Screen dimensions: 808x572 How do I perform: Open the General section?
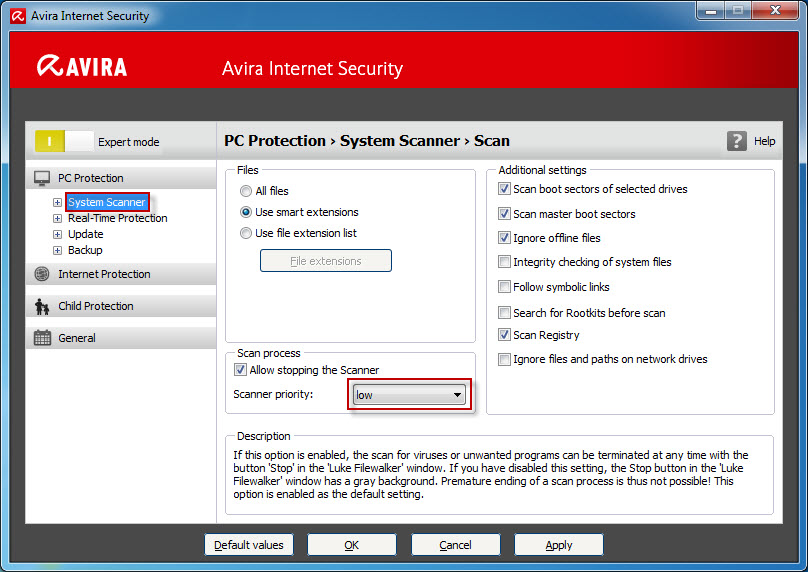121,338
